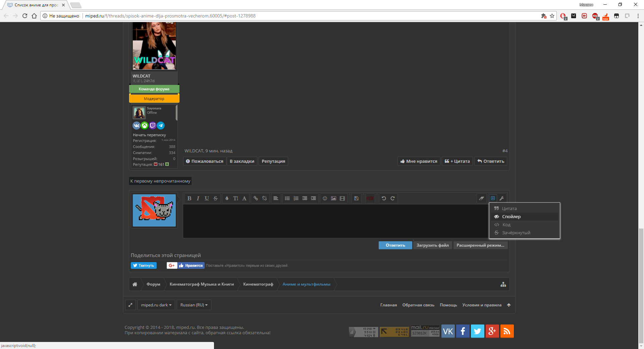The height and width of the screenshot is (349, 644).
Task: Choose Спойлер from the insert menu
Action: pyautogui.click(x=525, y=216)
